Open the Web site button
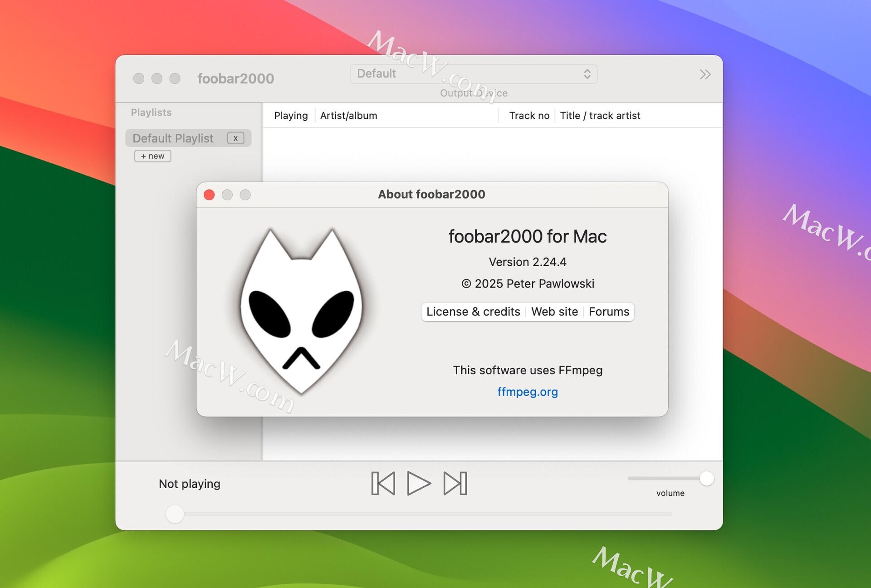Image resolution: width=871 pixels, height=588 pixels. (x=554, y=312)
